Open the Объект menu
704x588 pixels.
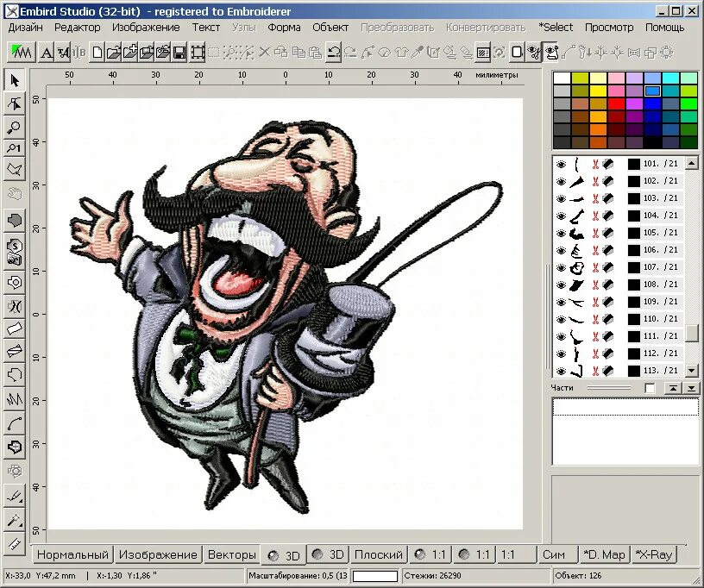330,28
